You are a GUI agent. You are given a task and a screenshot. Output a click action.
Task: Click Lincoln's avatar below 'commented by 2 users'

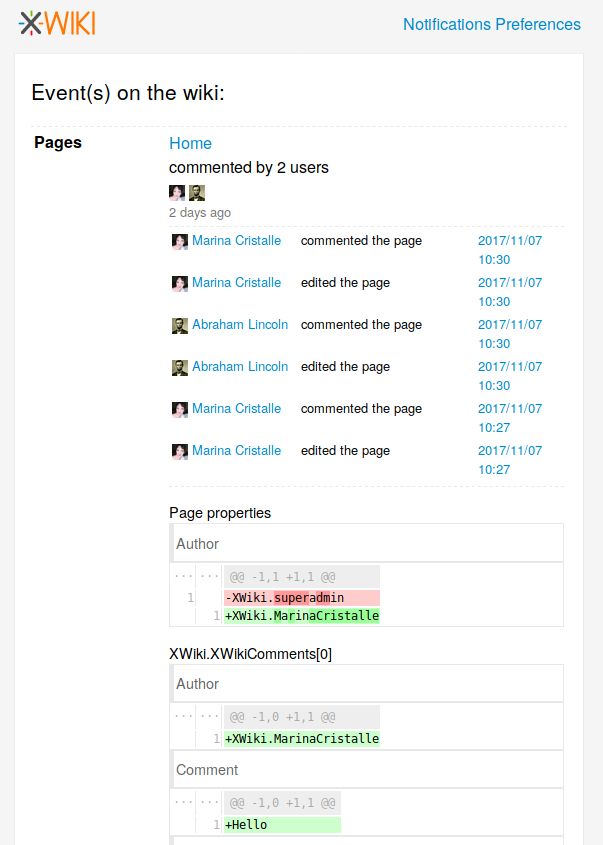(x=197, y=193)
